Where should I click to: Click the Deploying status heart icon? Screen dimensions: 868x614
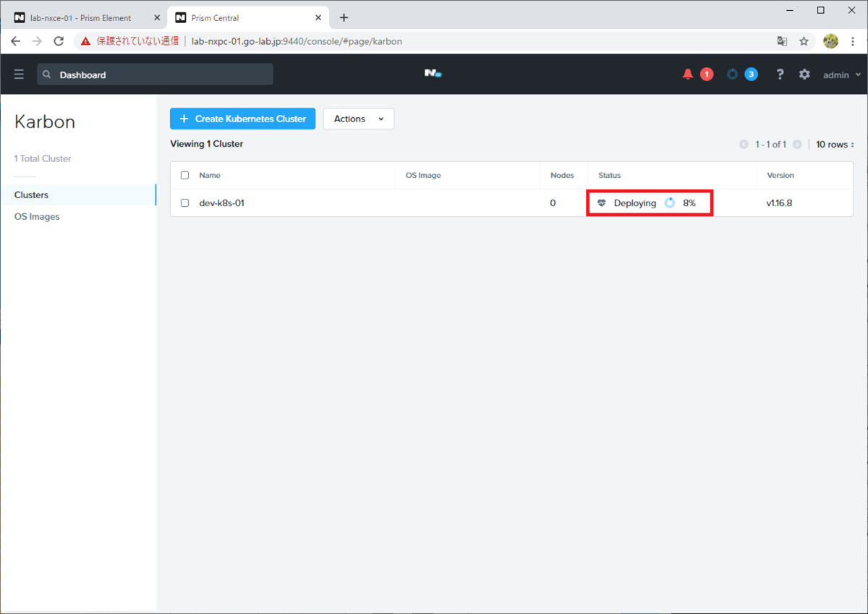pos(602,203)
